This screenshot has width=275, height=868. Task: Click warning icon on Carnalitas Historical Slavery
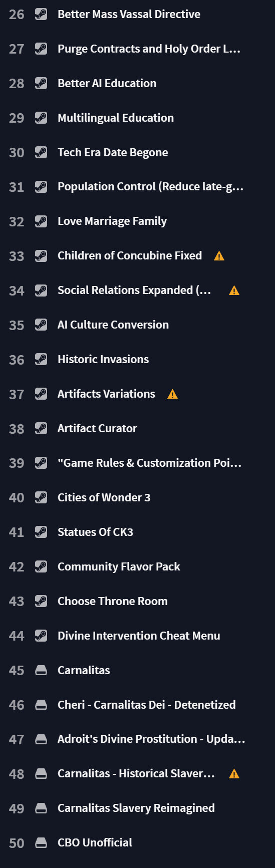pyautogui.click(x=234, y=774)
